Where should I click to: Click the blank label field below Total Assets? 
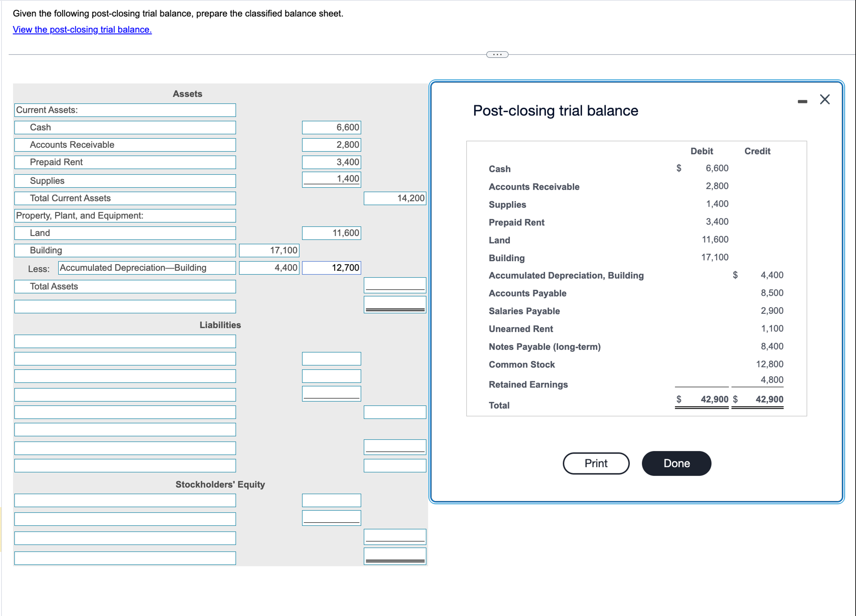pyautogui.click(x=125, y=307)
